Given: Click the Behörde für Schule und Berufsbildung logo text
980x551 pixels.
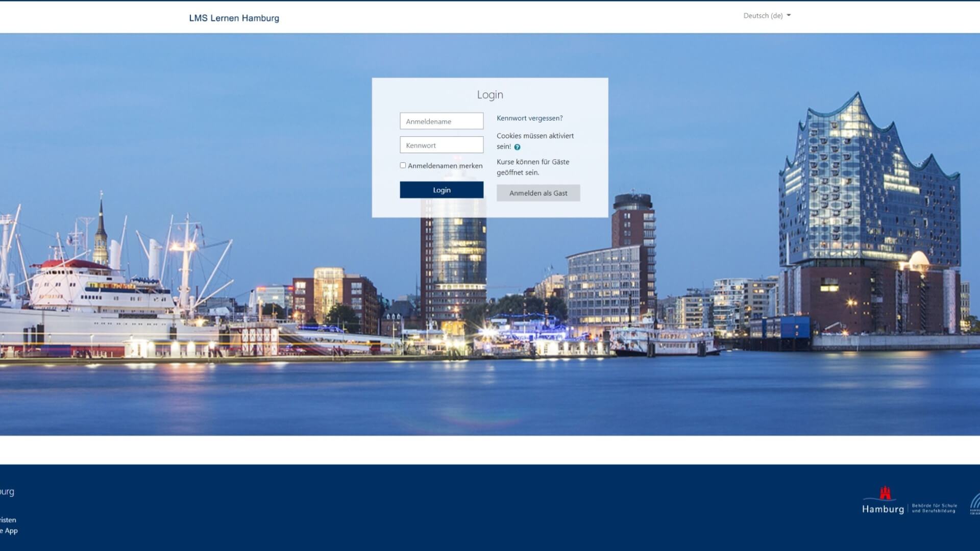Looking at the screenshot, I should click(x=934, y=508).
